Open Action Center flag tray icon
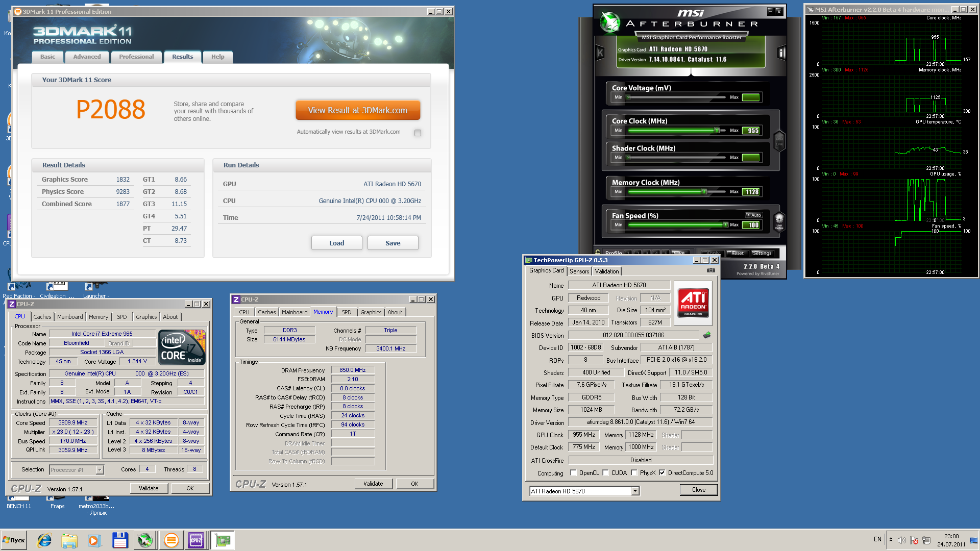Viewport: 980px width, 551px height. tap(914, 540)
